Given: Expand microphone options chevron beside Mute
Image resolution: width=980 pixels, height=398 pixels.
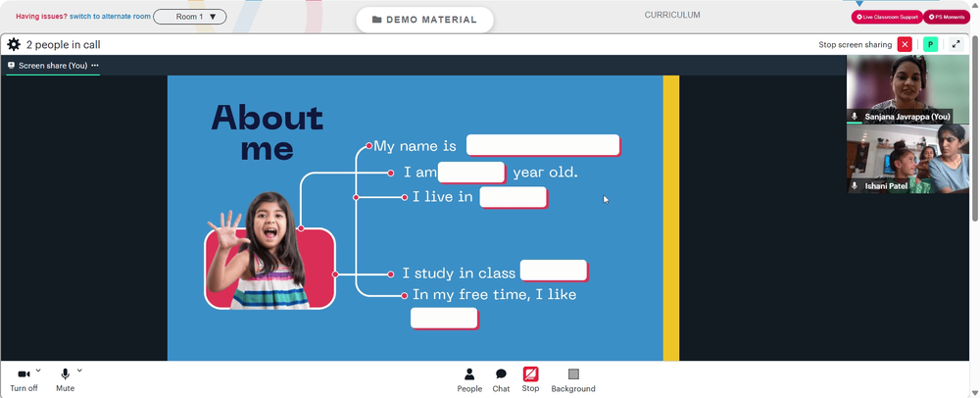Looking at the screenshot, I should coord(79,371).
